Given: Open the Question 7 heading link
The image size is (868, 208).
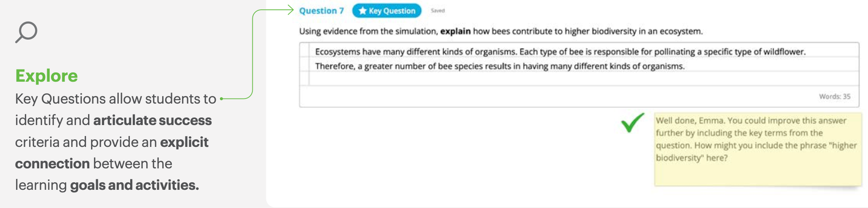Looking at the screenshot, I should [x=321, y=11].
